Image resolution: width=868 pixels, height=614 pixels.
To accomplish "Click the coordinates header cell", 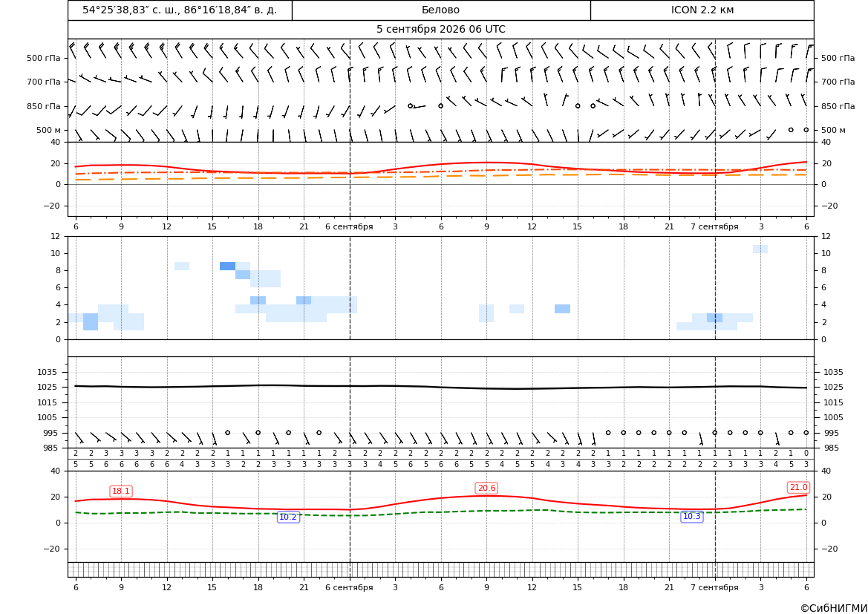I will [180, 10].
